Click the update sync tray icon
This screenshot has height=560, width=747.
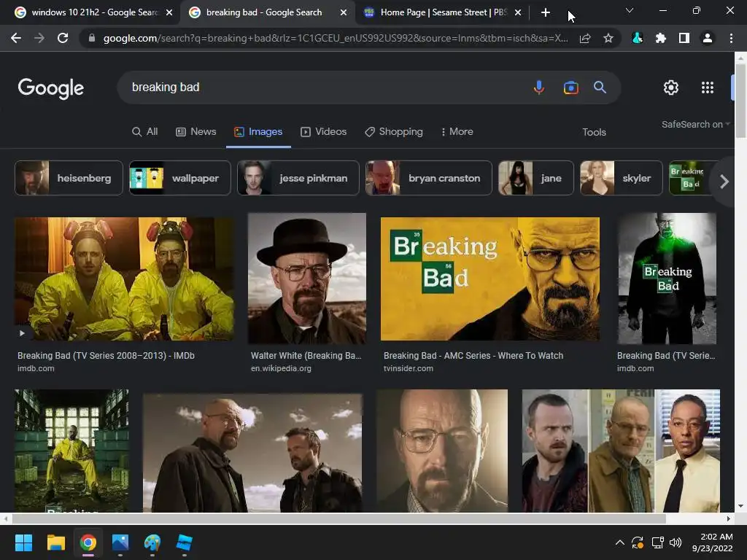[638, 542]
